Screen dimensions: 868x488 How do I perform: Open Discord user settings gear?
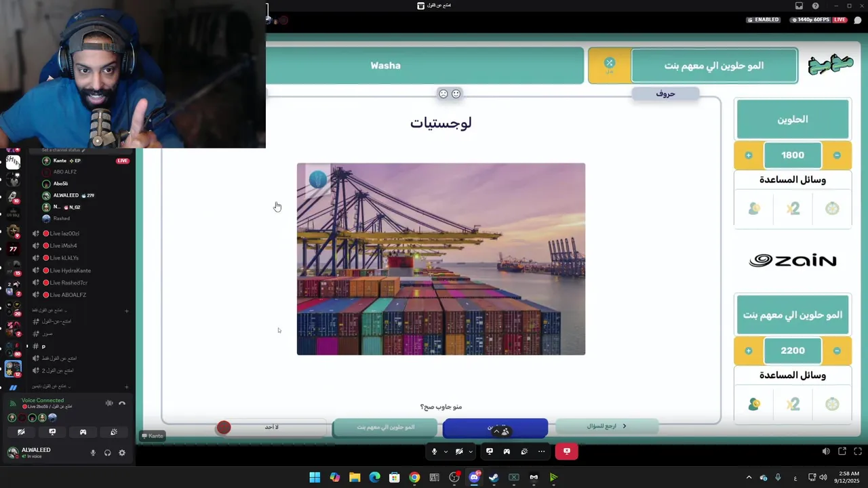point(122,453)
